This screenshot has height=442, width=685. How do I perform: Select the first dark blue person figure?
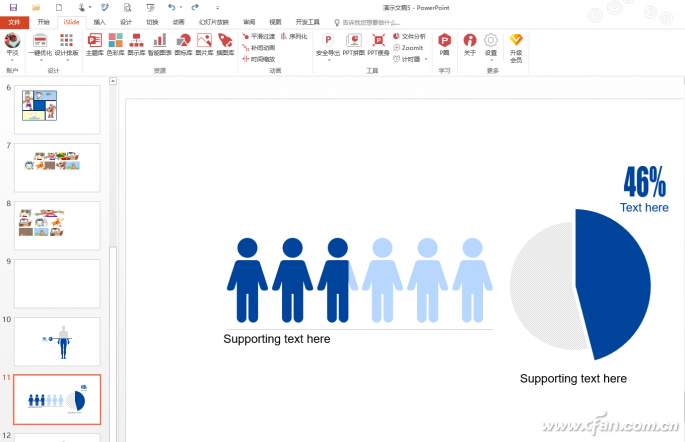[247, 280]
